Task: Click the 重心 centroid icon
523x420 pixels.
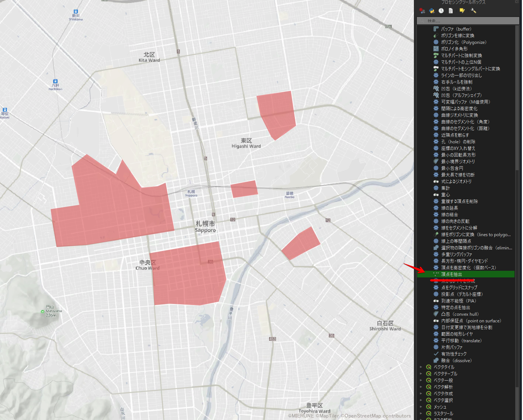Action: [436, 195]
